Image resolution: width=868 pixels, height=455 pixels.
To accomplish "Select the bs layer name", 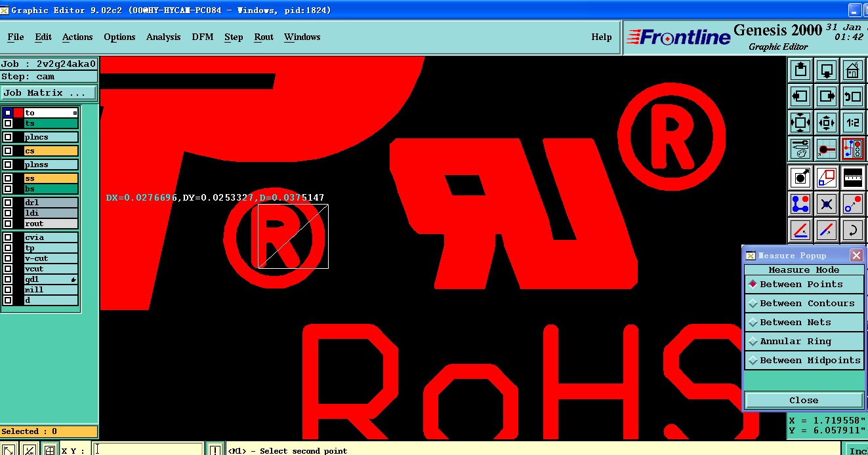I will click(51, 189).
